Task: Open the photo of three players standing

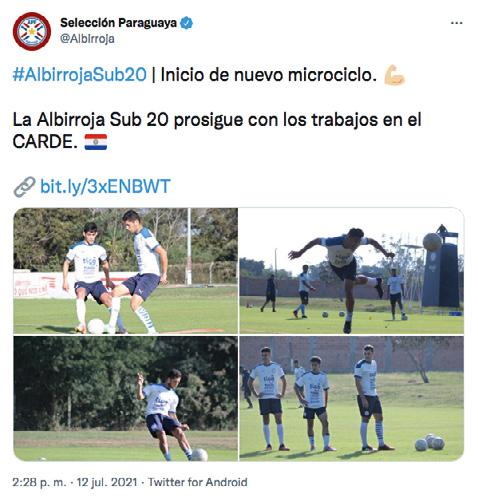Action: pyautogui.click(x=351, y=399)
